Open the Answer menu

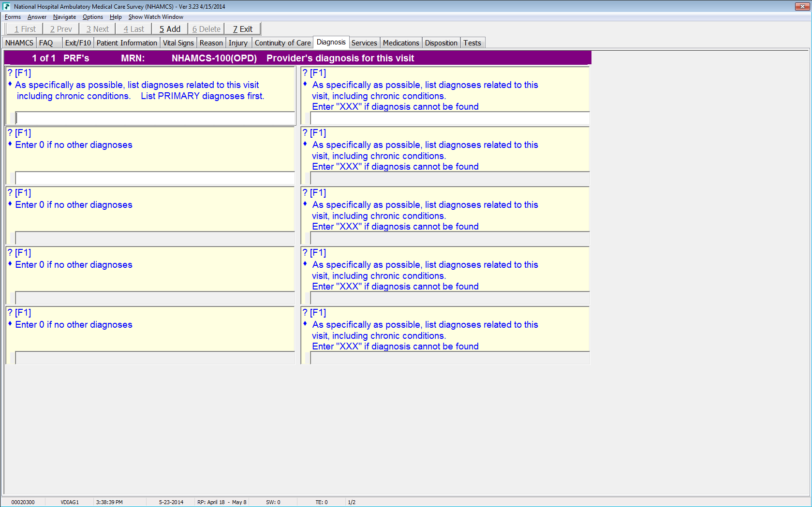(x=37, y=17)
